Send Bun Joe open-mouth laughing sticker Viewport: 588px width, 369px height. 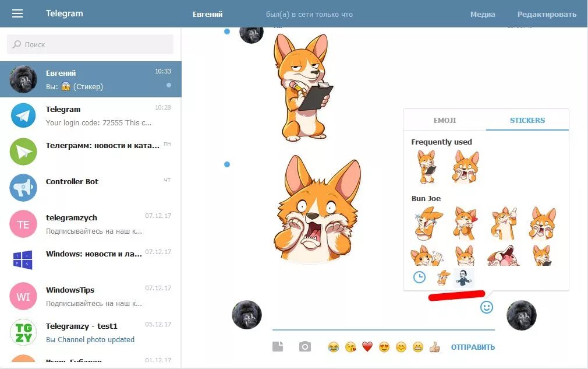[503, 256]
